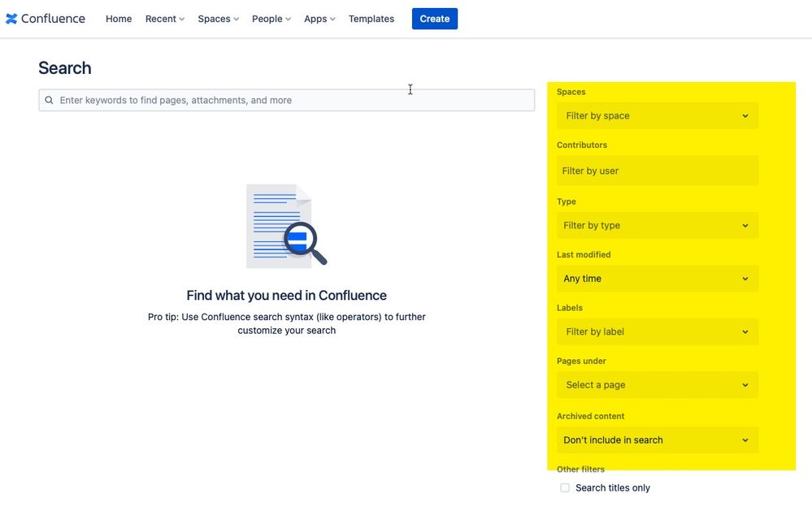The image size is (812, 528).
Task: Enable Search titles only checkbox
Action: click(x=565, y=487)
